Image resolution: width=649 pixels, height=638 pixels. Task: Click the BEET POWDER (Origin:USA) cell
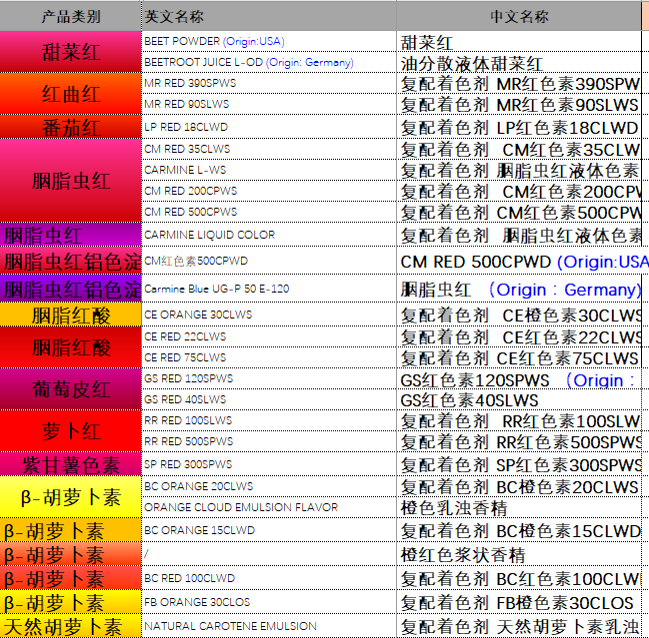[269, 41]
